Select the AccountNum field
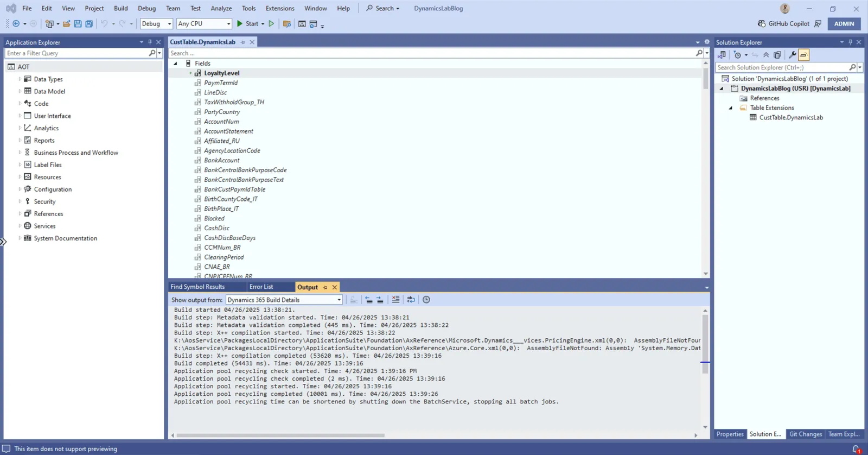 coord(221,122)
